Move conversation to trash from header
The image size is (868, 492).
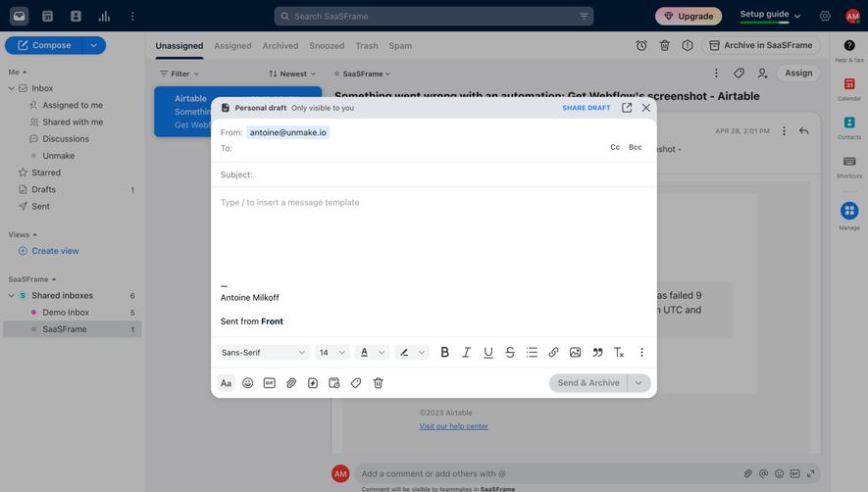pos(665,45)
